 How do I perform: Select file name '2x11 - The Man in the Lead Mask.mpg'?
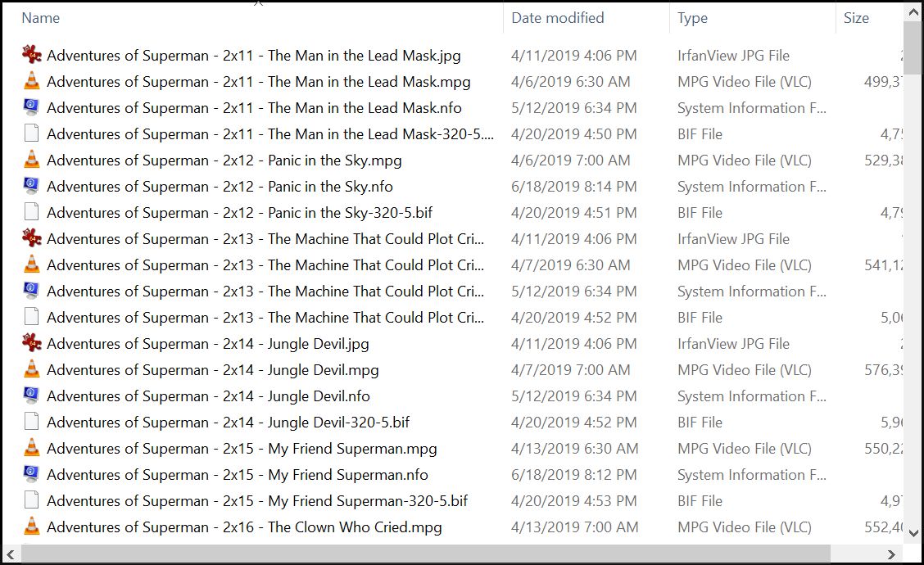point(259,81)
